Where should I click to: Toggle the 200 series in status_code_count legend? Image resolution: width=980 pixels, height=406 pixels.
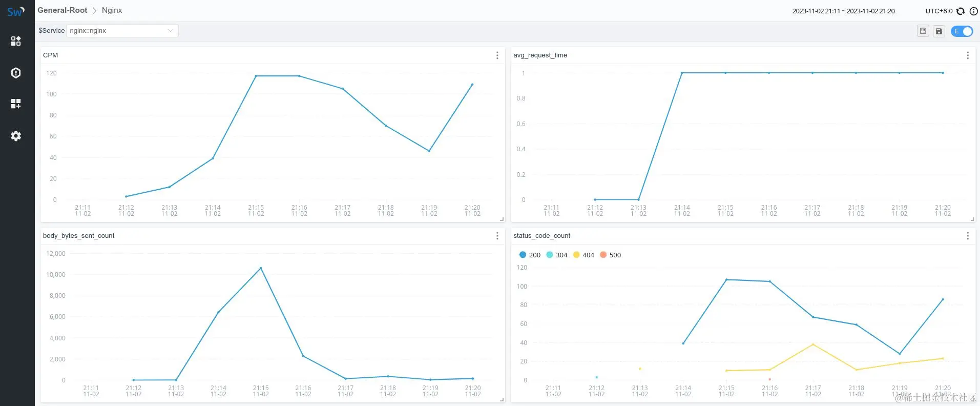tap(530, 255)
